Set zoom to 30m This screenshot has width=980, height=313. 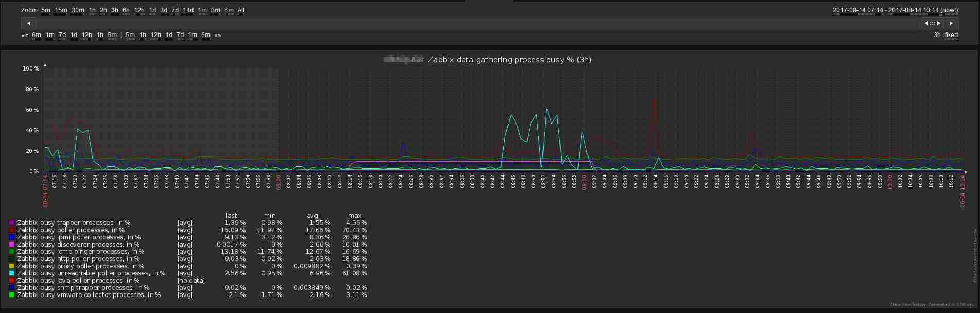[78, 10]
